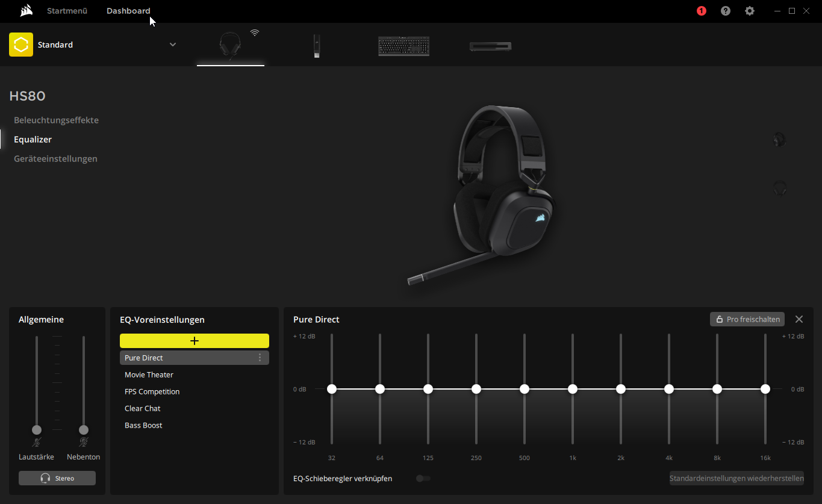Click the 2k EQ slider handle

coord(621,389)
